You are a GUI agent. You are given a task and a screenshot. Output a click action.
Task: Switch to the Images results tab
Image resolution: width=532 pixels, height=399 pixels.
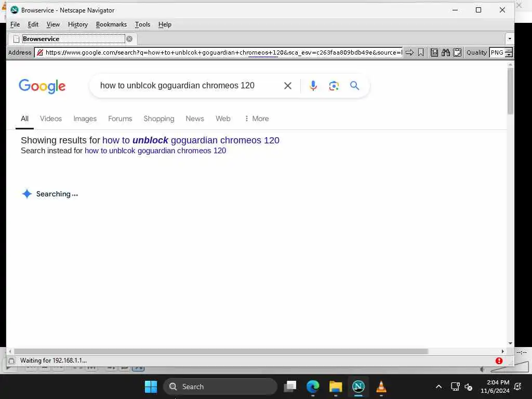pos(85,118)
